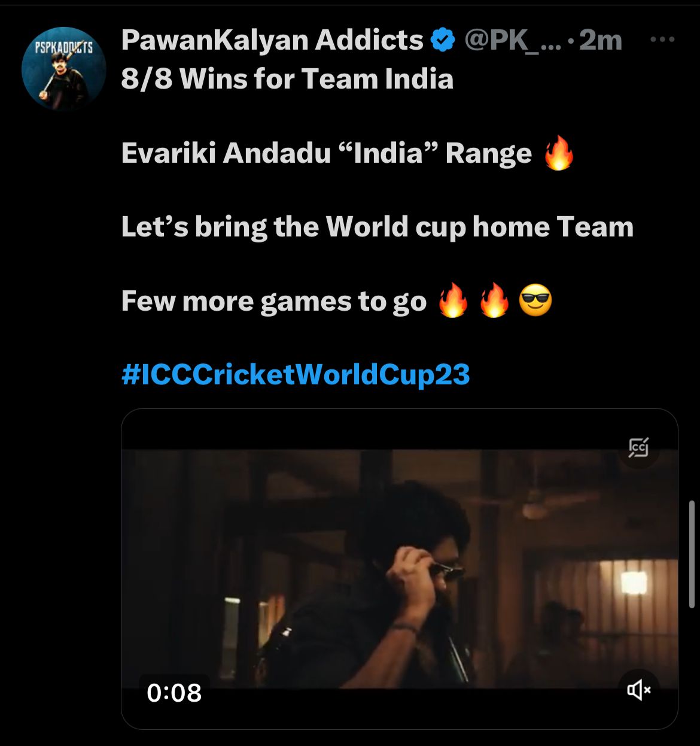
Task: Click the sunglasses face emoji
Action: coord(535,301)
